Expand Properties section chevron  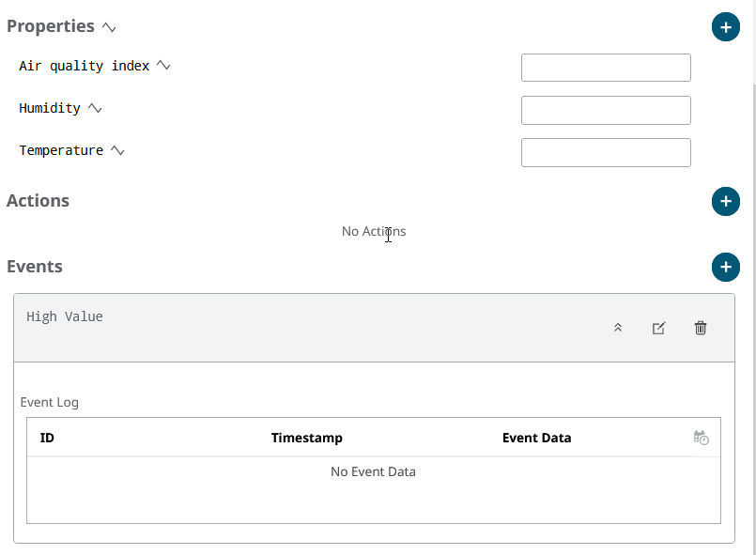click(x=109, y=28)
